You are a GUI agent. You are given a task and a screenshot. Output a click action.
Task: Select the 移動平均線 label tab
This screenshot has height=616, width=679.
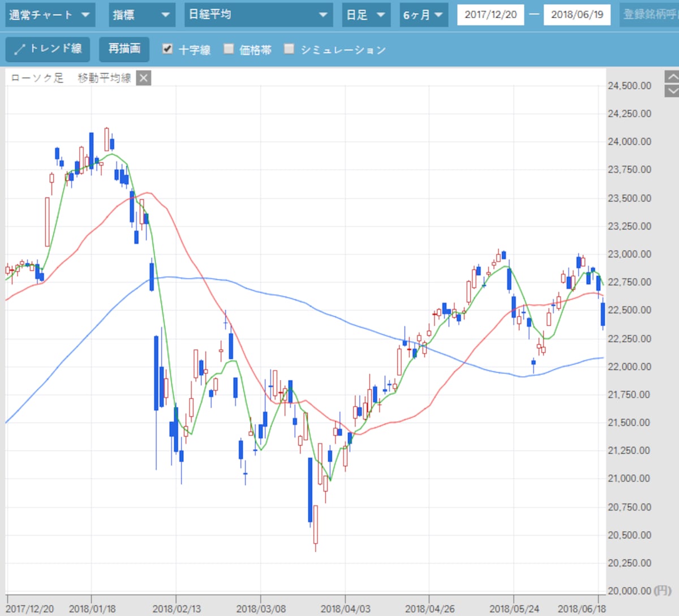tap(105, 78)
